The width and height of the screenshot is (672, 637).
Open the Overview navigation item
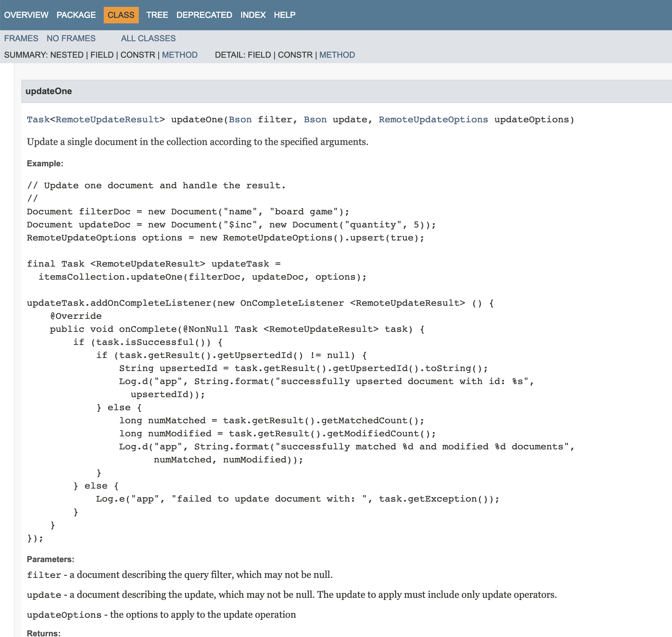pyautogui.click(x=26, y=15)
